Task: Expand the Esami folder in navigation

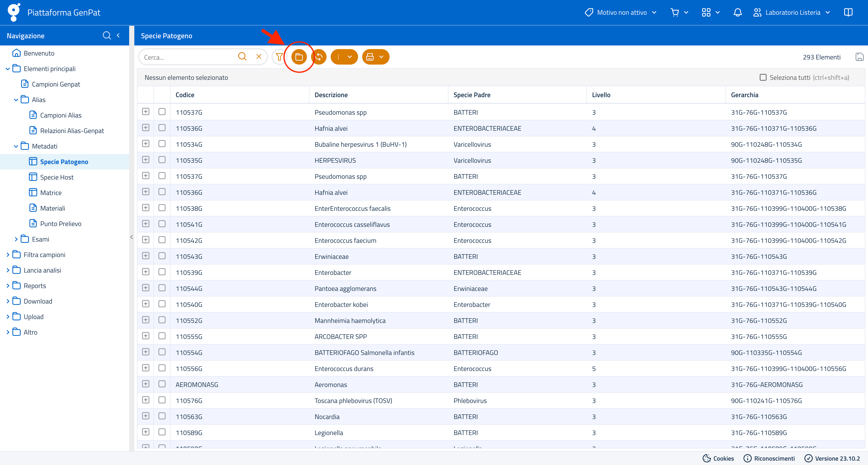Action: click(x=16, y=239)
